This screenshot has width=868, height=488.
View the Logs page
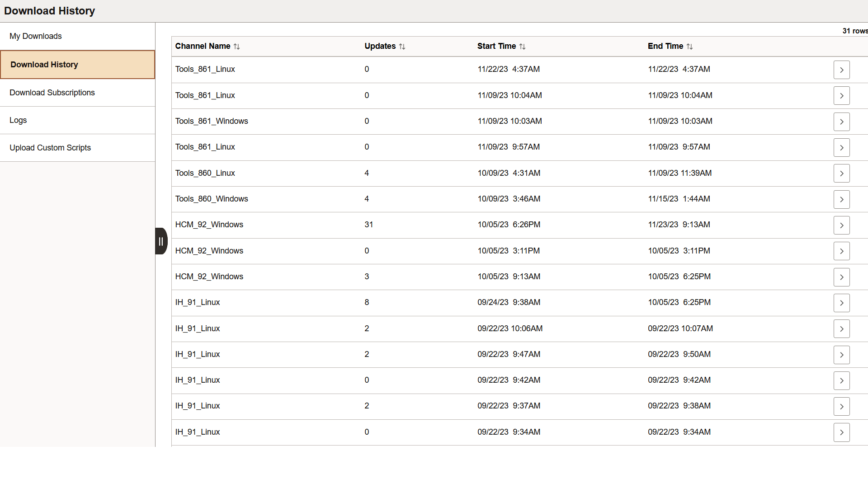point(18,120)
